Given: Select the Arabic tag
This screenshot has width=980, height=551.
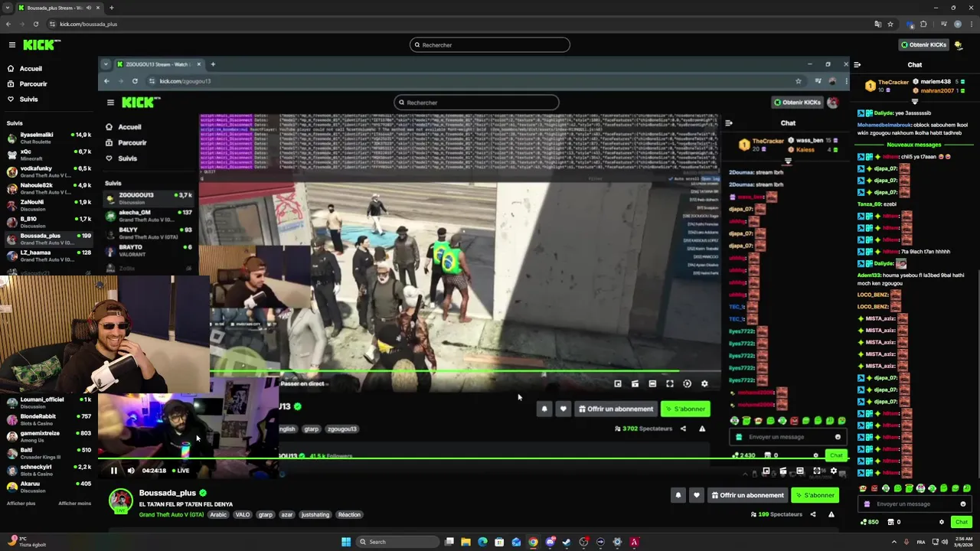Looking at the screenshot, I should pyautogui.click(x=218, y=515).
